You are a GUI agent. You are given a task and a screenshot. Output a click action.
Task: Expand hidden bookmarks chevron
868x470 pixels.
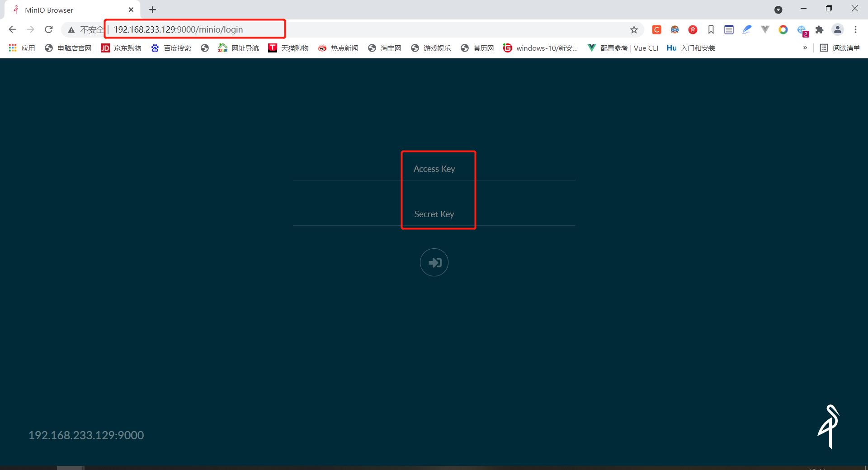tap(805, 47)
